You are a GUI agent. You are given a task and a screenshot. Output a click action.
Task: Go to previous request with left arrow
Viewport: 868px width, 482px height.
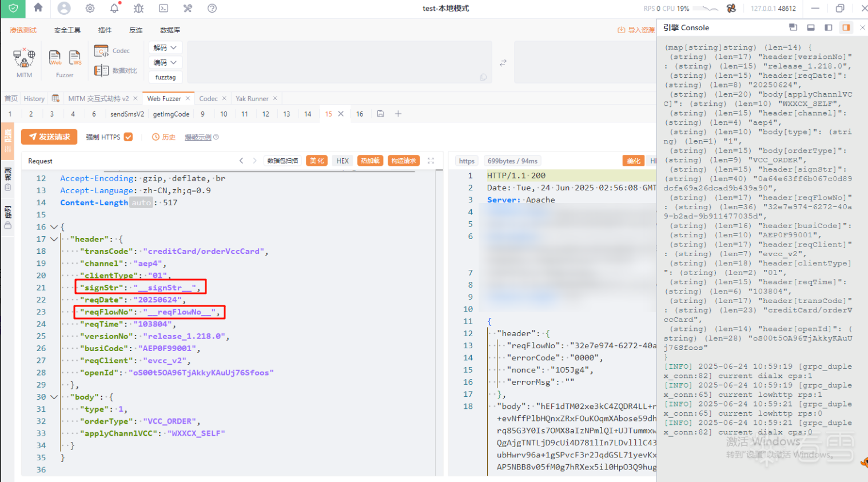point(241,161)
